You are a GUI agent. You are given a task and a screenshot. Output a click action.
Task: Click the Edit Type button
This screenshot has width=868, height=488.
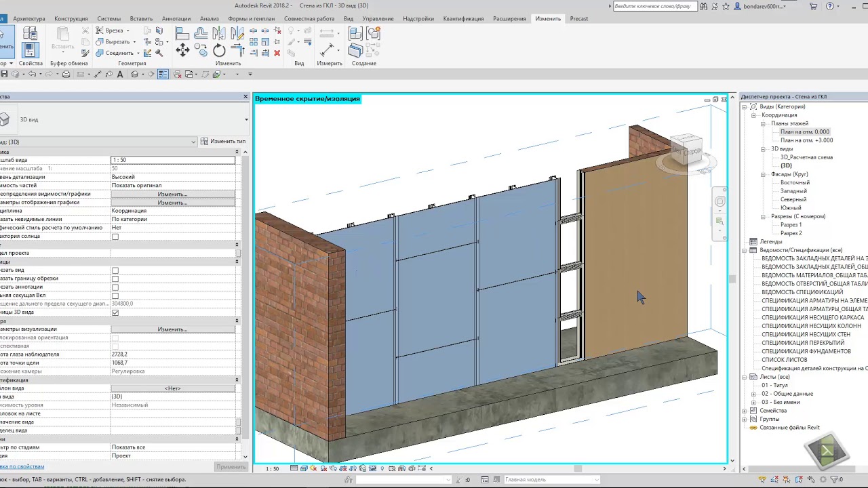pos(223,142)
